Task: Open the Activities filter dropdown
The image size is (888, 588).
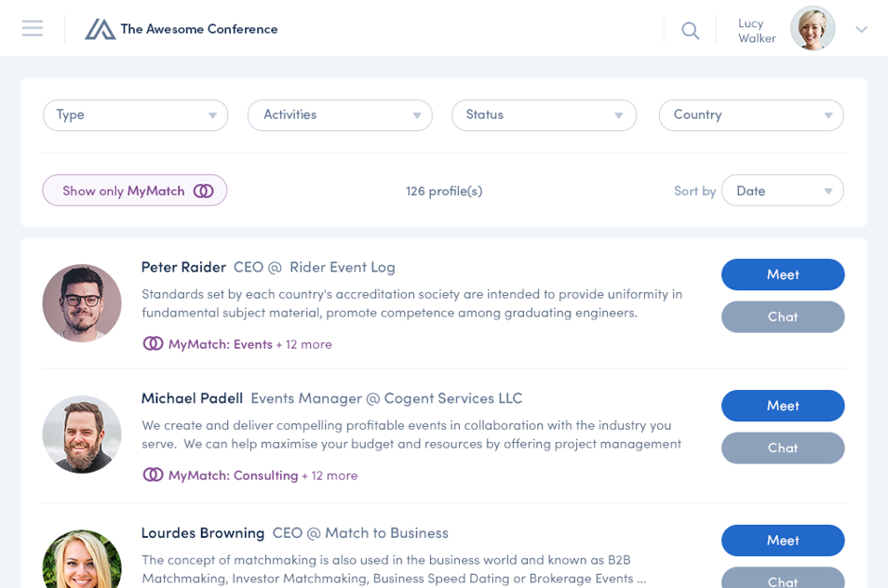Action: (340, 115)
